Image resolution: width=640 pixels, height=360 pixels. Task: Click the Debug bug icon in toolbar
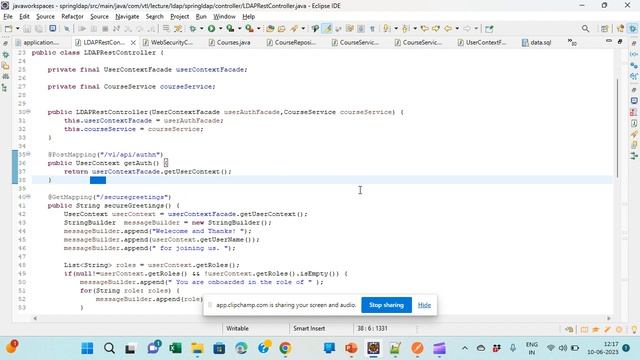pos(193,29)
